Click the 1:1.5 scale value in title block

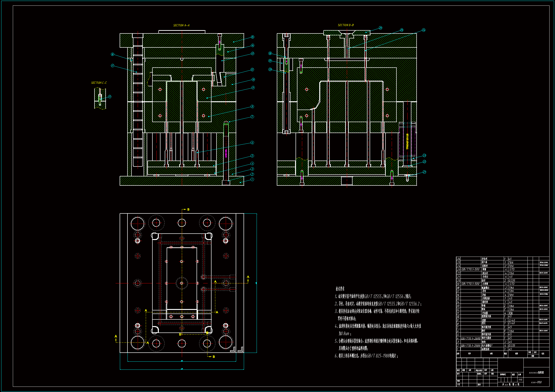(x=520, y=380)
